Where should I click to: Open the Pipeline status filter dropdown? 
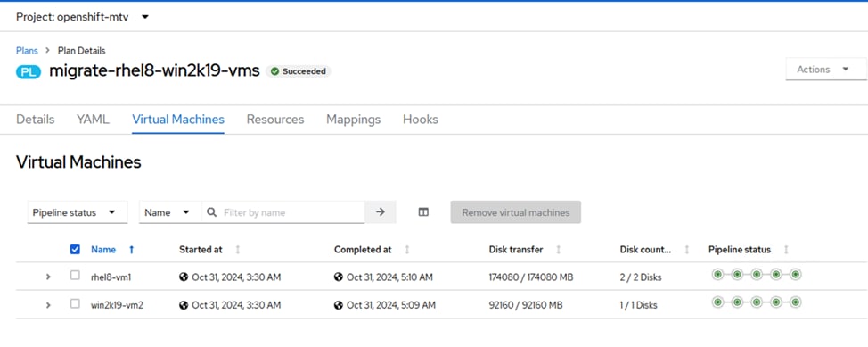(x=77, y=212)
